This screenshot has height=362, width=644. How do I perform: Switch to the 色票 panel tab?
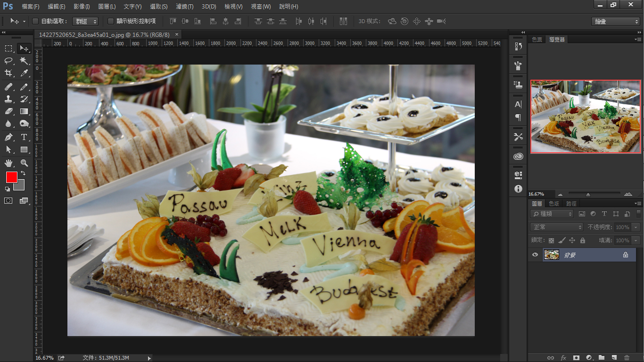pyautogui.click(x=537, y=40)
